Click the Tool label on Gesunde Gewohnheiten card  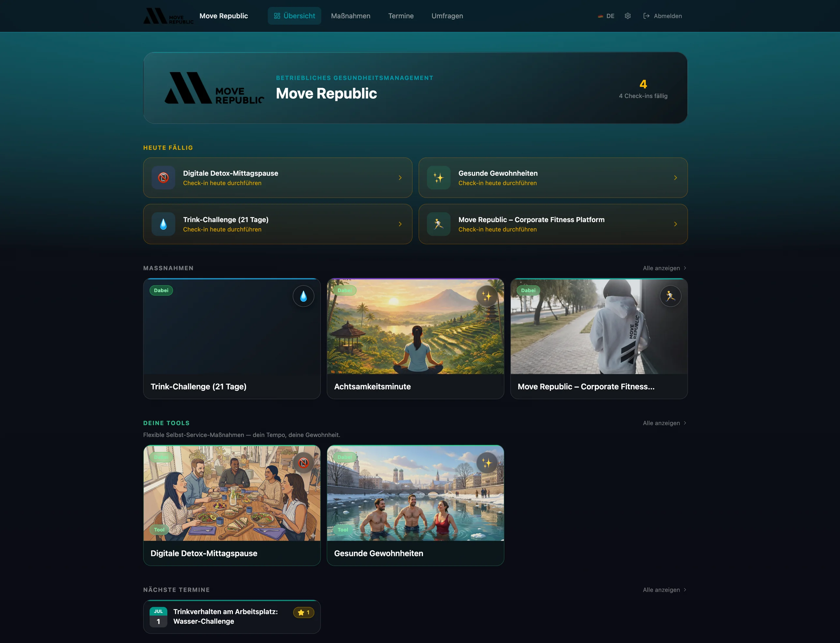pyautogui.click(x=342, y=530)
